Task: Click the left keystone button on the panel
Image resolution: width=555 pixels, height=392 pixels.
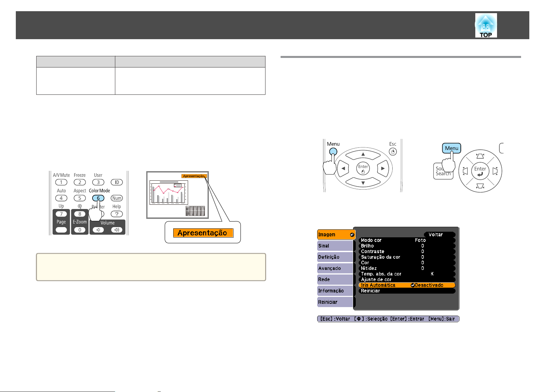Action: coord(465,171)
